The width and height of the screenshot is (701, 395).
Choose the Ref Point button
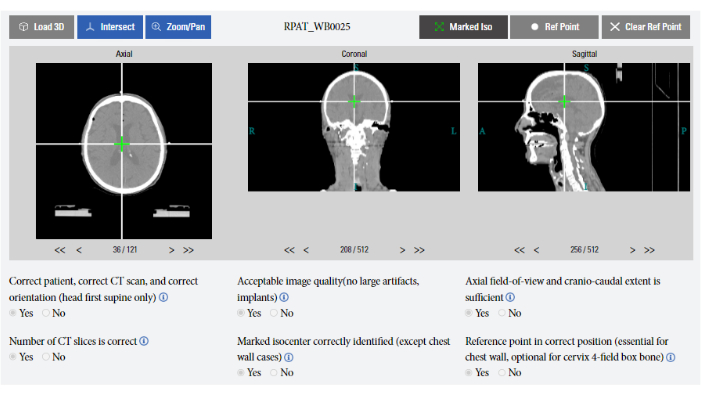pos(554,27)
